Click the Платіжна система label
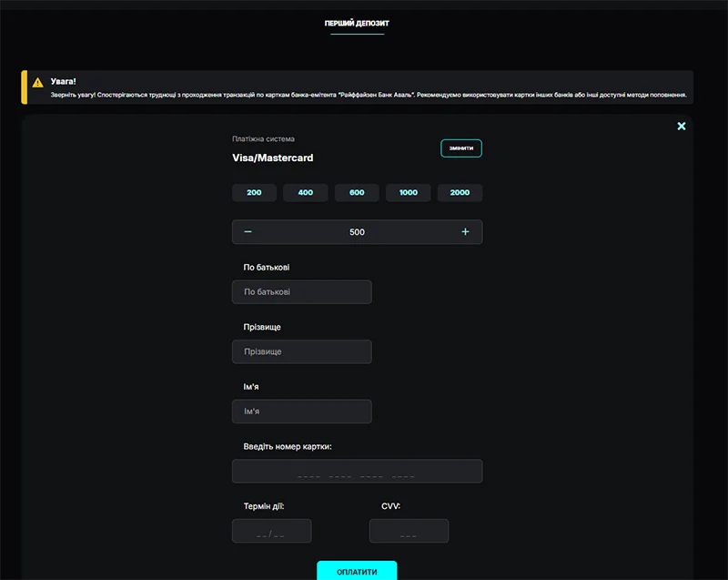Image resolution: width=728 pixels, height=580 pixels. coord(263,138)
